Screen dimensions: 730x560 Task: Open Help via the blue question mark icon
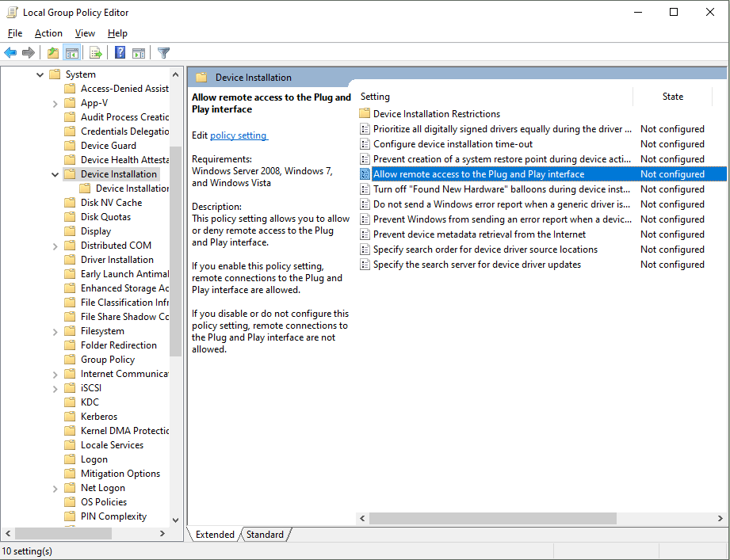click(120, 53)
